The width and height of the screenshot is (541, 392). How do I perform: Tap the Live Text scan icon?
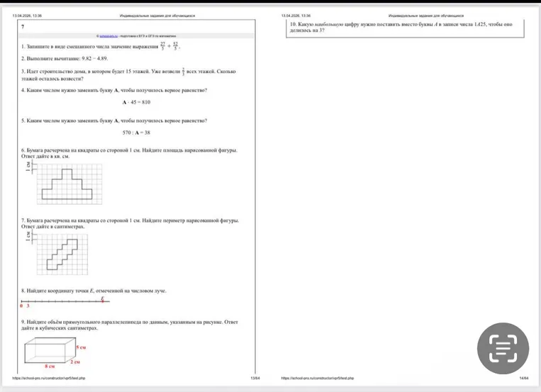point(503,349)
